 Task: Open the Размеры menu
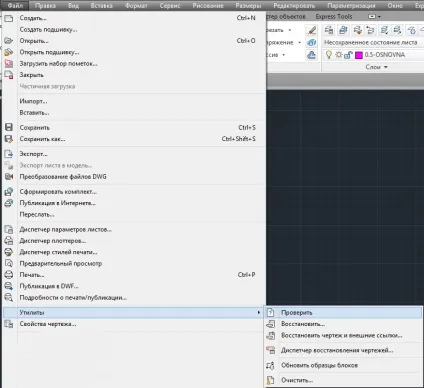pos(248,6)
